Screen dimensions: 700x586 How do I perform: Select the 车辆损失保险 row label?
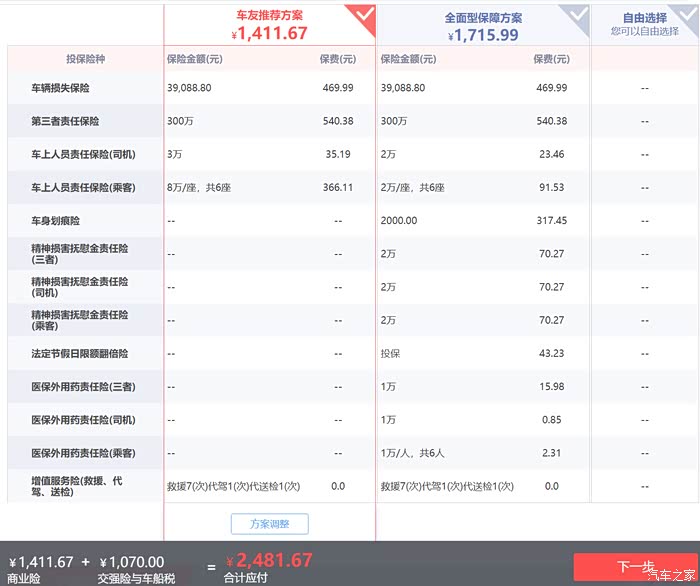(x=61, y=88)
